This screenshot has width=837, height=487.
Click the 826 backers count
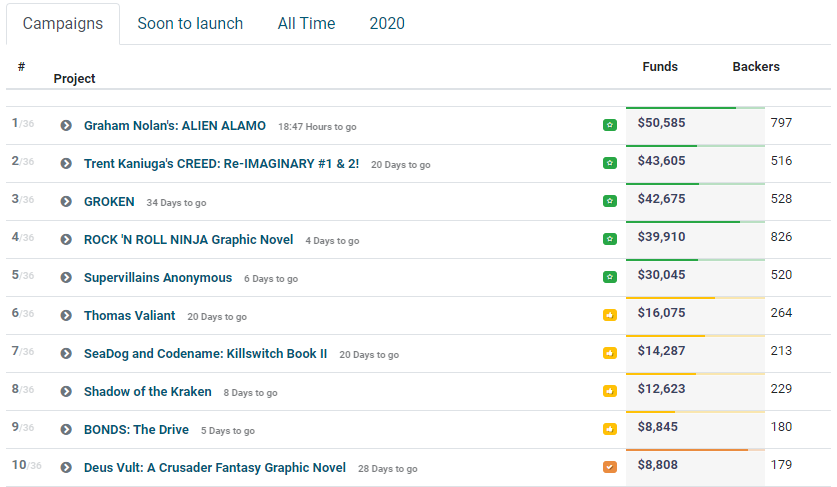[781, 237]
